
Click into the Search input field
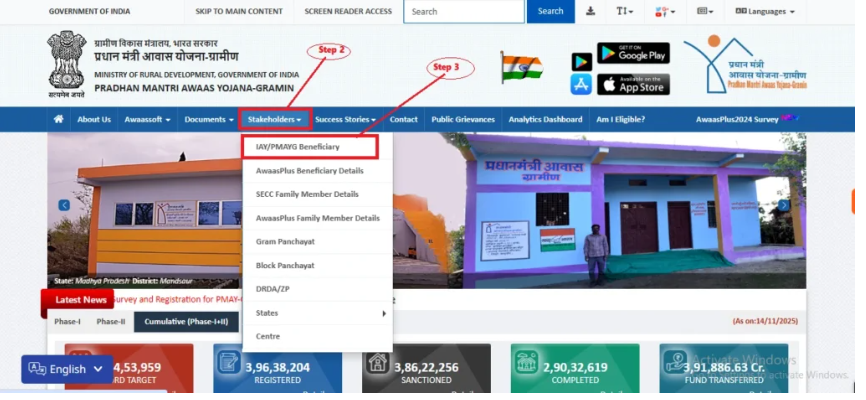tap(464, 12)
